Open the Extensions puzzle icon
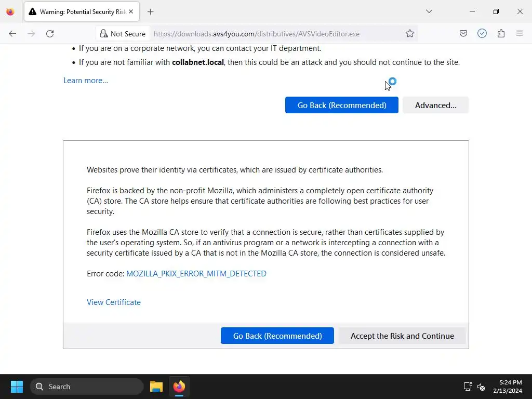Viewport: 532px width, 399px height. click(501, 33)
